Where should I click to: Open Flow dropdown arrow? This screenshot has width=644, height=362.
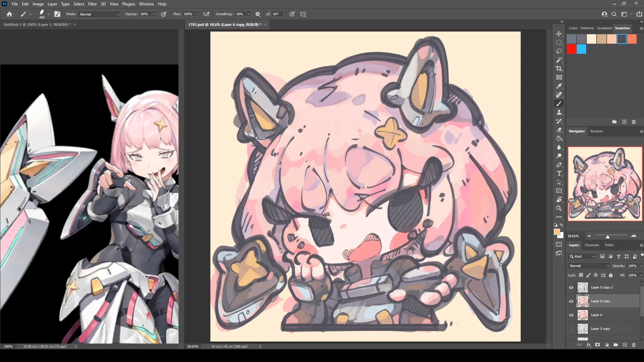point(197,14)
